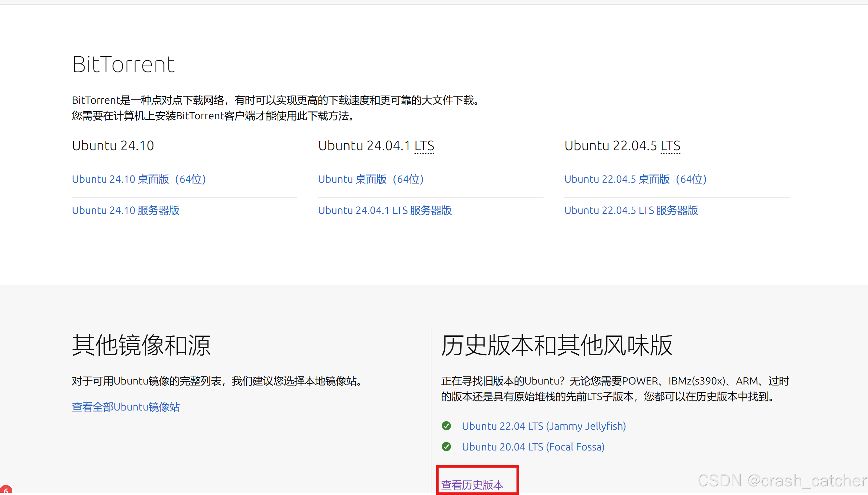Open Ubuntu 20.04 LTS (Focal Fossa) link
Viewport: 868px width, 495px height.
533,447
